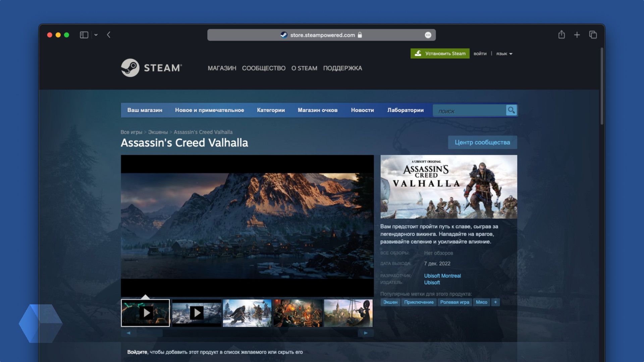Open a new tab with the plus icon
Viewport: 644px width, 362px height.
coord(577,35)
